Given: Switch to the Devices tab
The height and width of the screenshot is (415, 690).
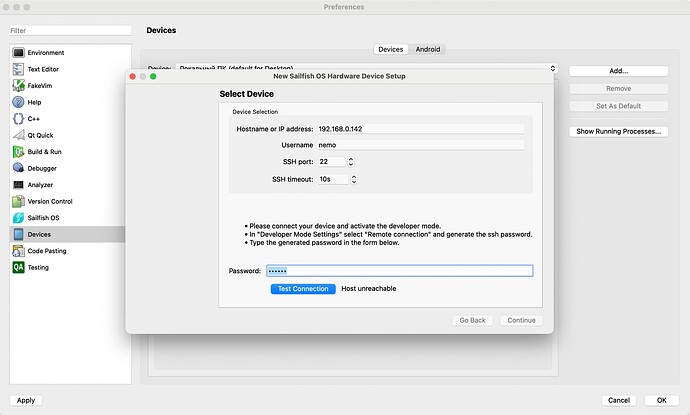Looking at the screenshot, I should (391, 49).
